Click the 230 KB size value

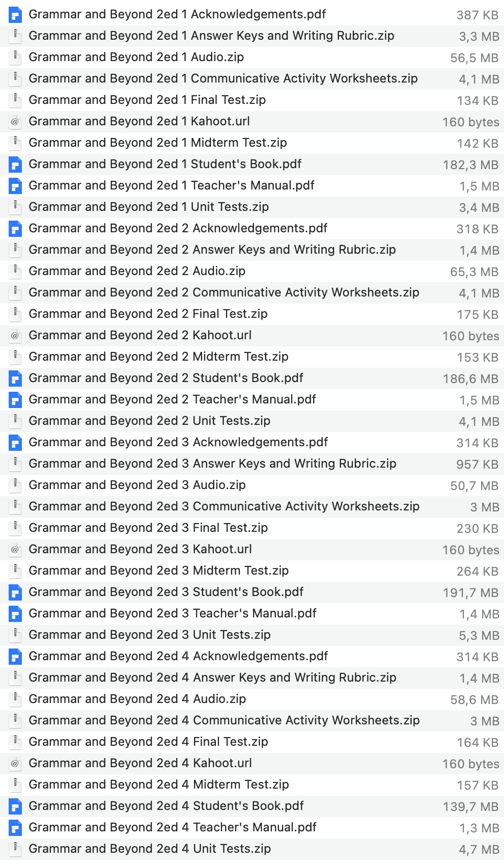tap(478, 529)
